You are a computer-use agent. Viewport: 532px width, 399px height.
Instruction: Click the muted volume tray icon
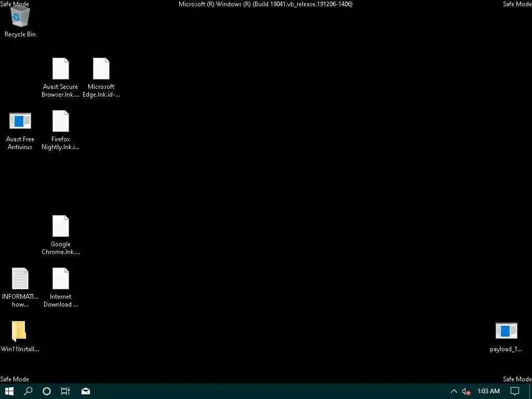pos(466,391)
